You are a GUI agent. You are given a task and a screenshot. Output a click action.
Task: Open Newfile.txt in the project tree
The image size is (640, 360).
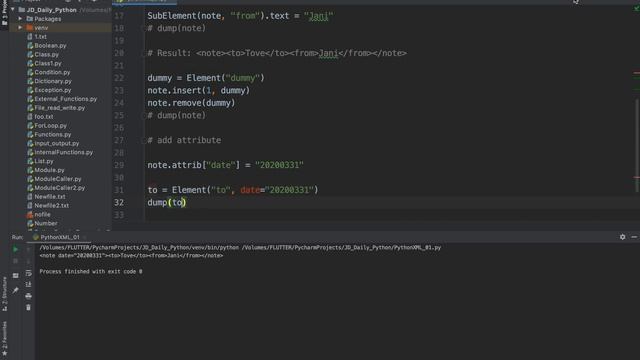pyautogui.click(x=46, y=197)
